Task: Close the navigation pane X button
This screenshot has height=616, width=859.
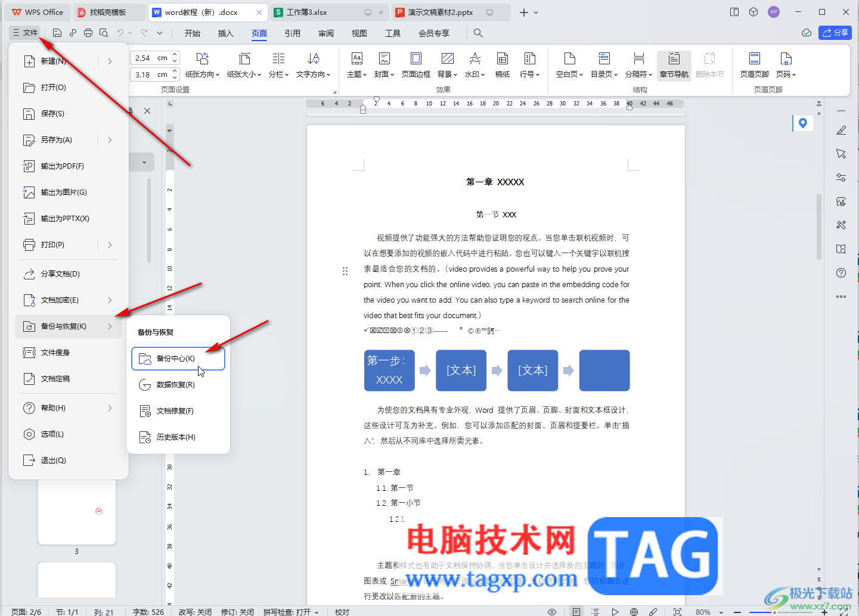Action: tap(147, 111)
